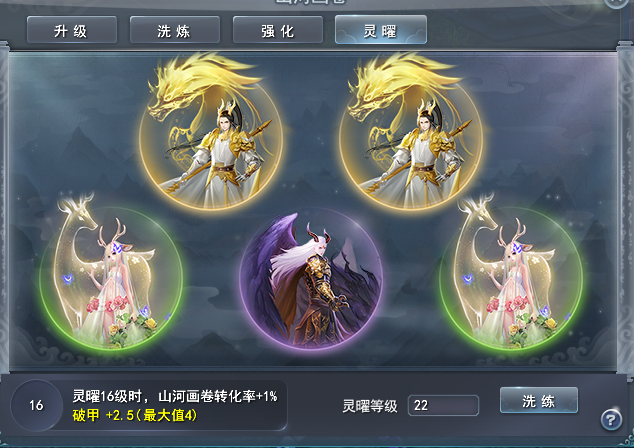
Task: Open help via the question mark icon
Action: pyautogui.click(x=611, y=419)
